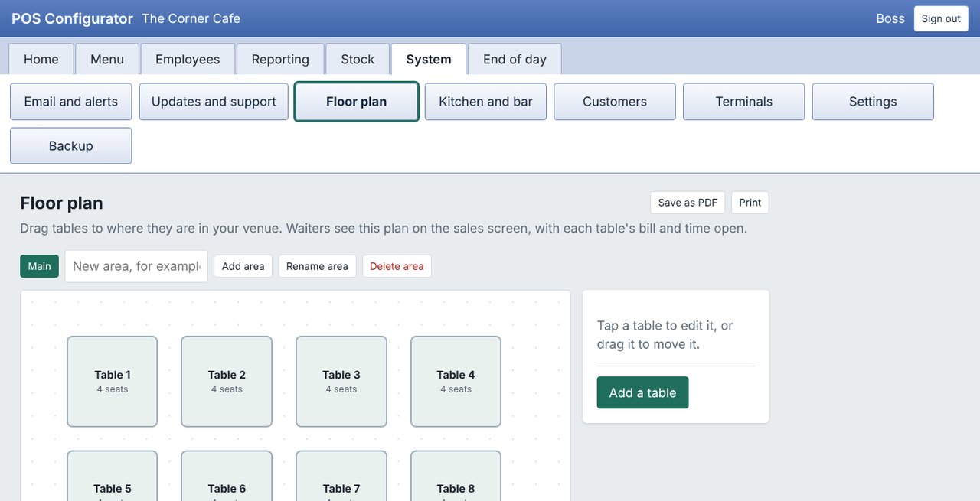The image size is (980, 501).
Task: Tap Table 4 on the floor plan
Action: (456, 382)
